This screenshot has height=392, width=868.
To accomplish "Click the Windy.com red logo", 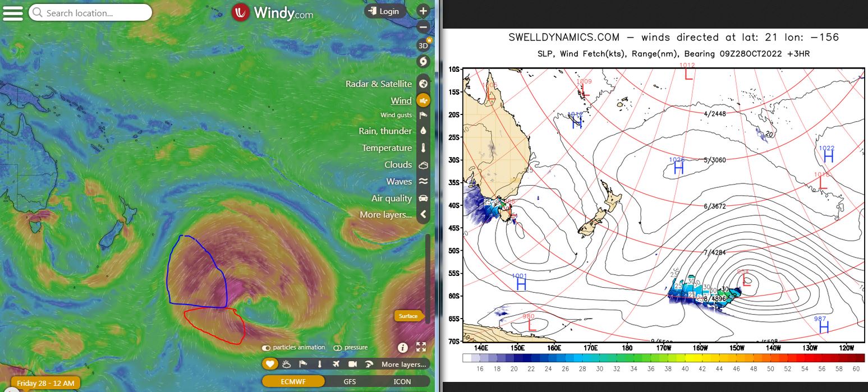I will [x=240, y=12].
